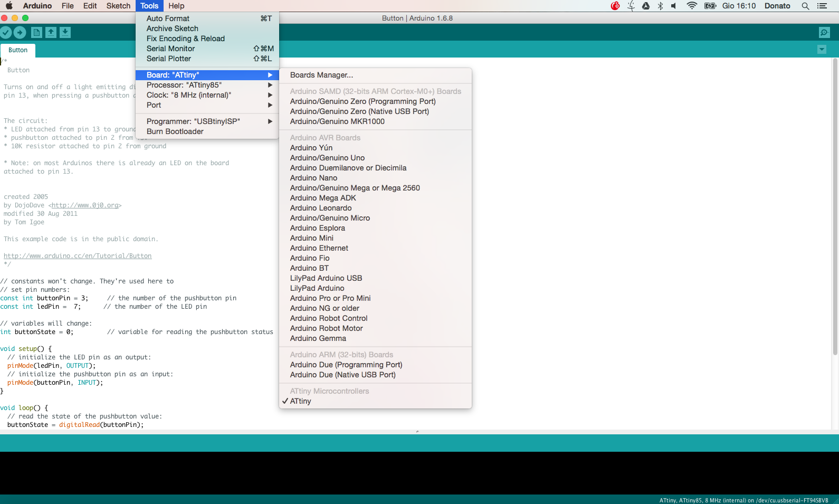Screen dimensions: 839x504
Task: Select Arduino Gemma board
Action: tap(375, 338)
